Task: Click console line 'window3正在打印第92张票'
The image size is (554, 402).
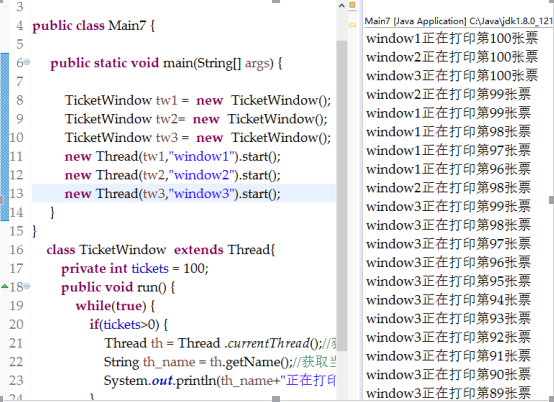Action: pyautogui.click(x=448, y=337)
